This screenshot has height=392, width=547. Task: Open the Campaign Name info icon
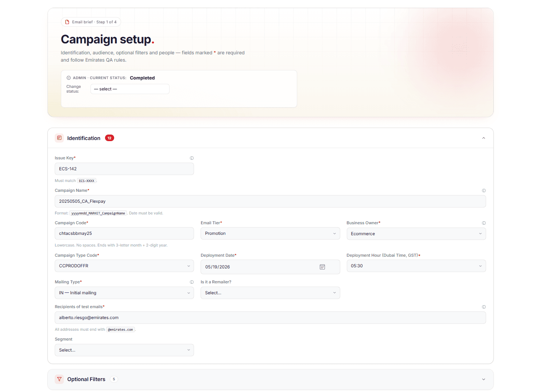tap(484, 190)
